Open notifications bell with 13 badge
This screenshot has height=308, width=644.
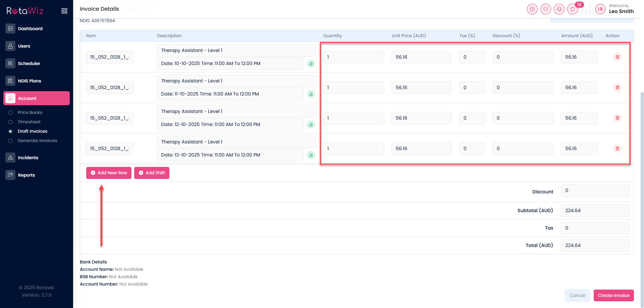click(573, 9)
